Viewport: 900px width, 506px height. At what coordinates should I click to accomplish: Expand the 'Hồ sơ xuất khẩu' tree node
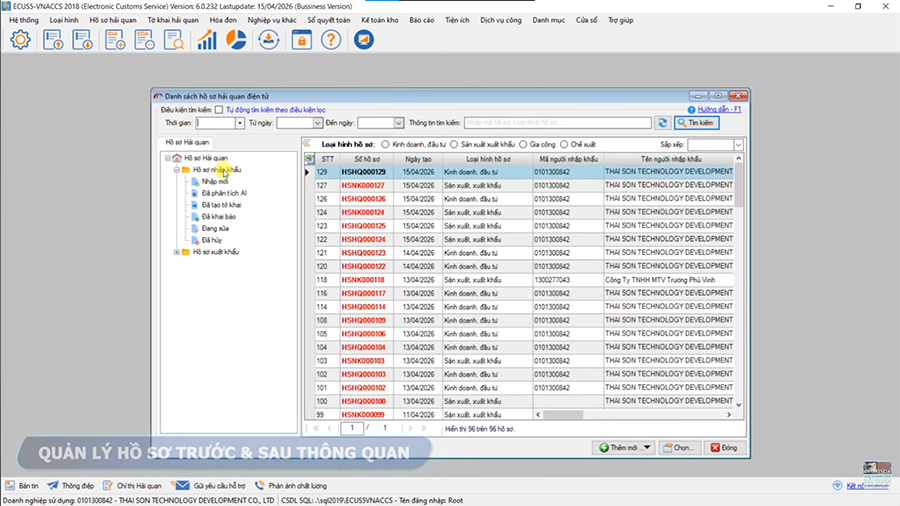click(x=176, y=252)
